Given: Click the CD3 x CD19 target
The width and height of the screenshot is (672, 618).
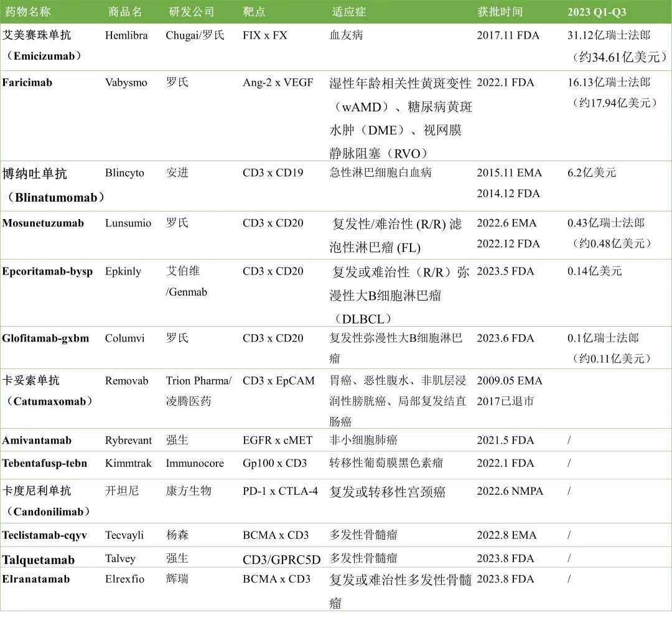Looking at the screenshot, I should [273, 173].
